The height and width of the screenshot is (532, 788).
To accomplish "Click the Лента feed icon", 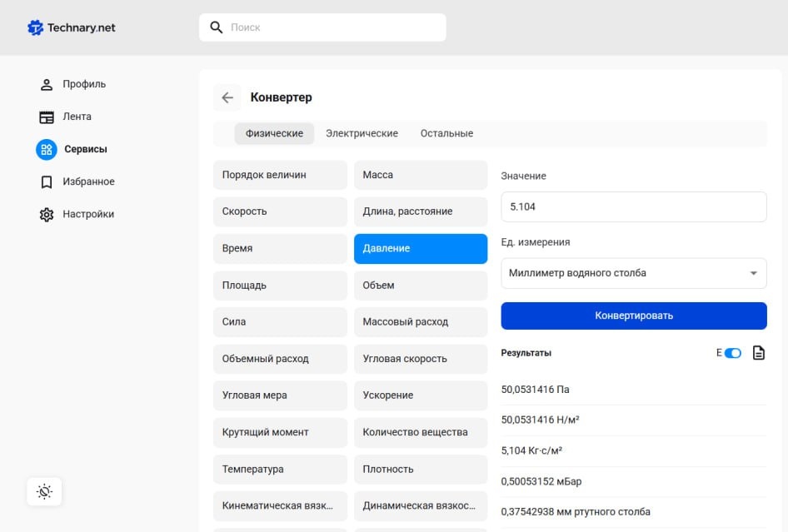I will [x=47, y=117].
